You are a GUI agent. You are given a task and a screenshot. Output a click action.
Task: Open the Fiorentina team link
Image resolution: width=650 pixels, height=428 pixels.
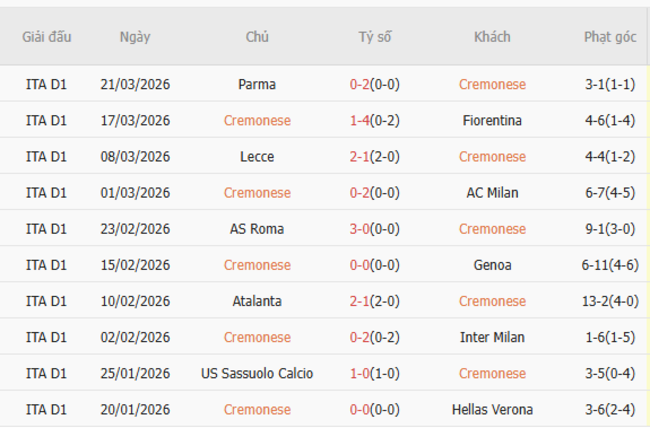(x=492, y=120)
